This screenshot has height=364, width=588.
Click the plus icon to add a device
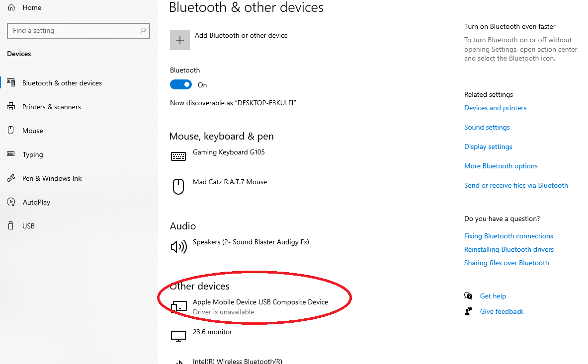coord(180,40)
